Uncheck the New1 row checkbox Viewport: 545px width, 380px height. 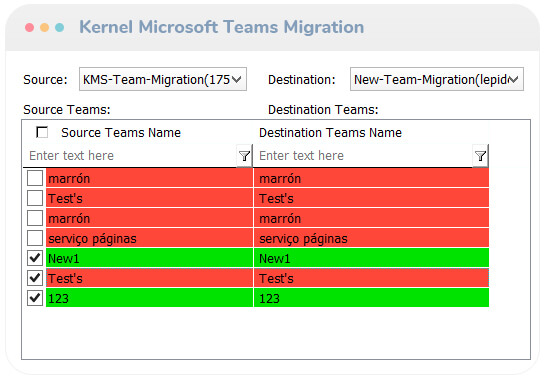35,258
